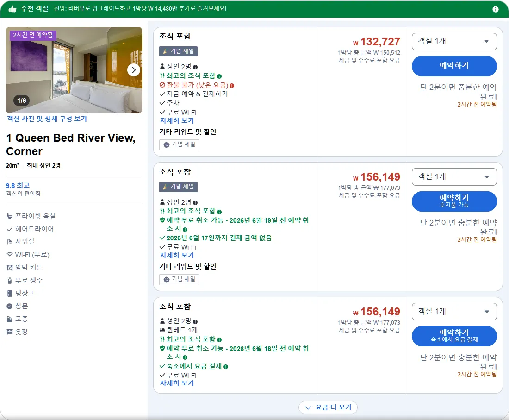Show next room photo with arrow
The width and height of the screenshot is (509, 420).
[133, 70]
